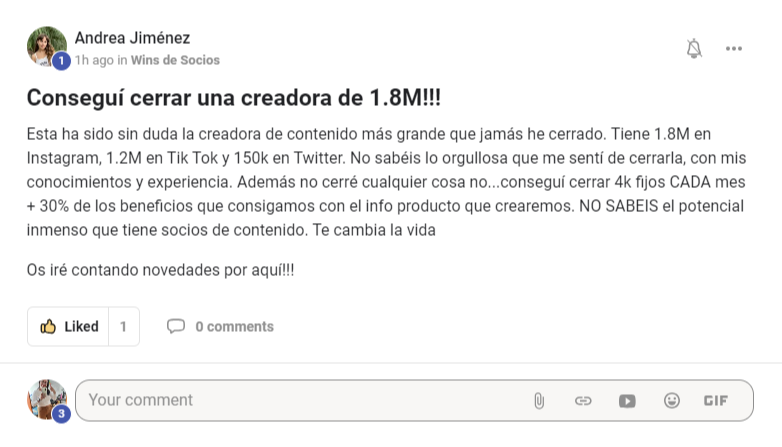Click the add video icon

click(x=627, y=401)
